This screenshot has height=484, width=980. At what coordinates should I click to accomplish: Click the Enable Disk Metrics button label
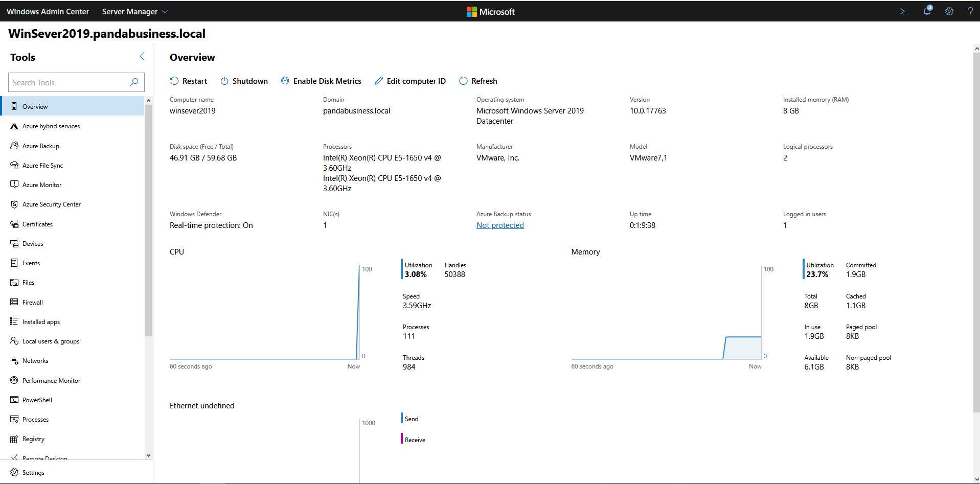pos(327,81)
